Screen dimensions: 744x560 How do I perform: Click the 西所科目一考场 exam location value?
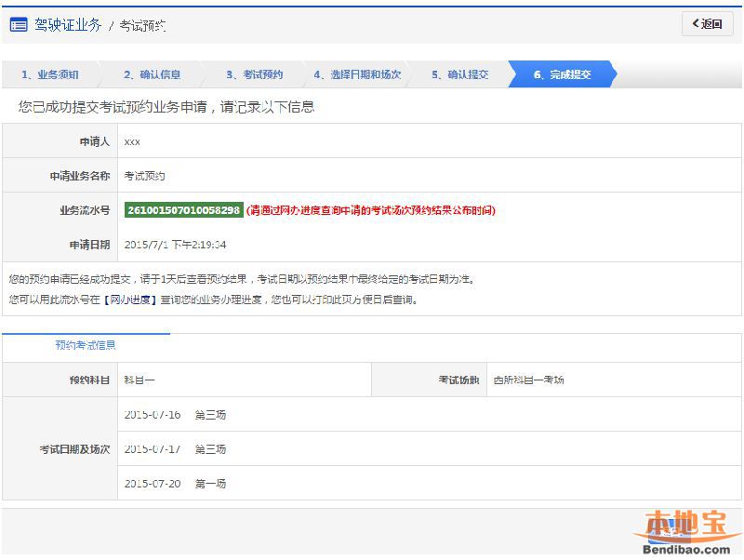pyautogui.click(x=528, y=380)
